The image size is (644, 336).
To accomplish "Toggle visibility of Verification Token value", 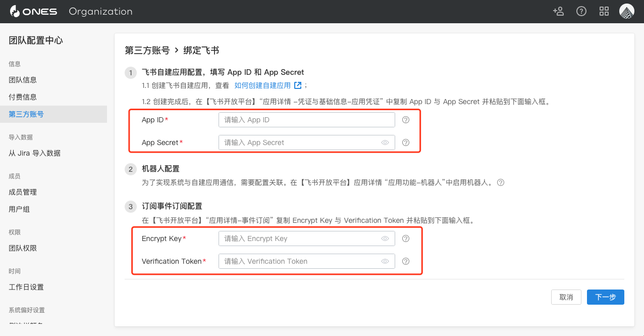I will pos(385,261).
